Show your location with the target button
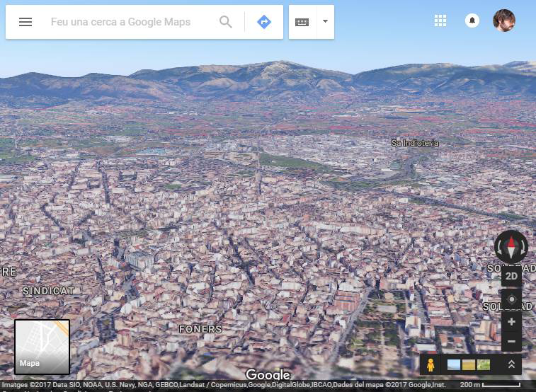Viewport: 536px width, 392px height. 511,299
